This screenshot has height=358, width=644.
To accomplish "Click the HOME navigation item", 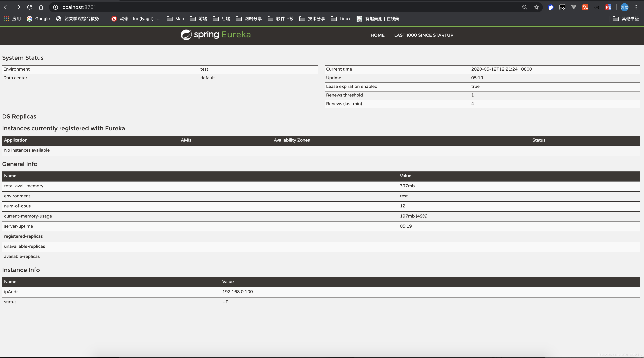I will 377,35.
